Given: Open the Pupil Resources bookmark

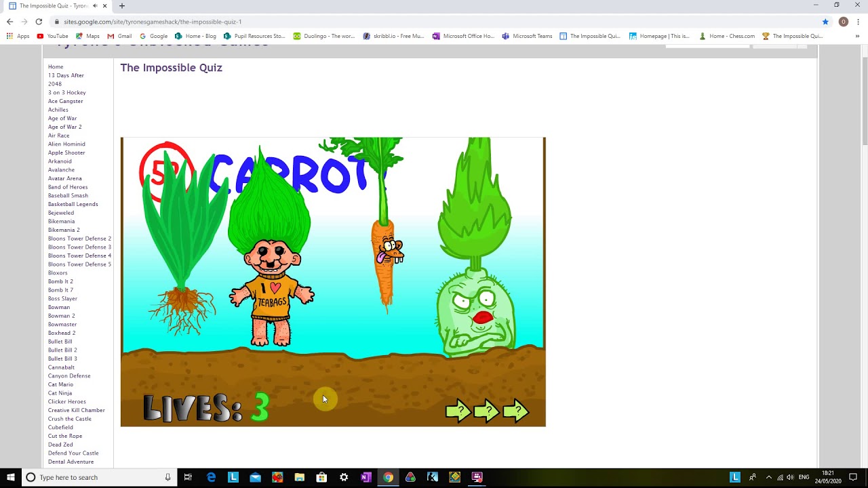Looking at the screenshot, I should [x=254, y=36].
